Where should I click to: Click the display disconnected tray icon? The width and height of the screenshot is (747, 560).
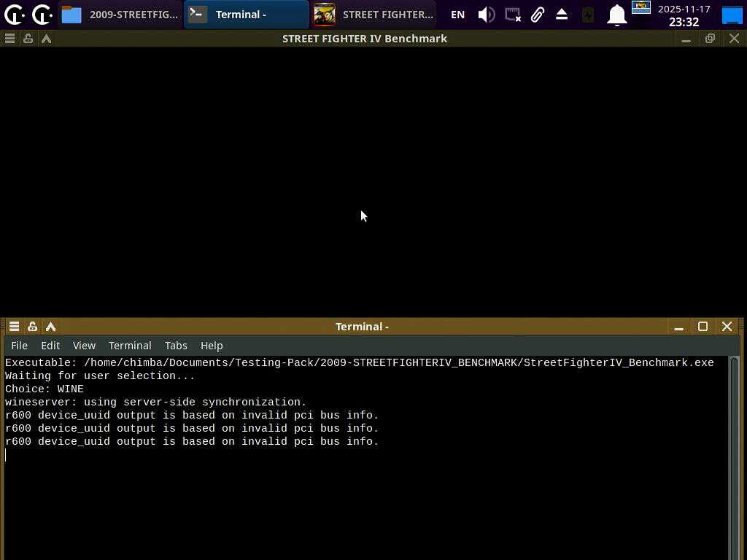(x=513, y=15)
